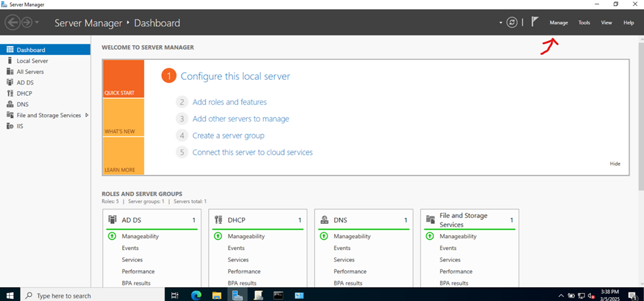Viewport: 644px width, 301px height.
Task: Open Performance in the DNS tile
Action: 350,271
